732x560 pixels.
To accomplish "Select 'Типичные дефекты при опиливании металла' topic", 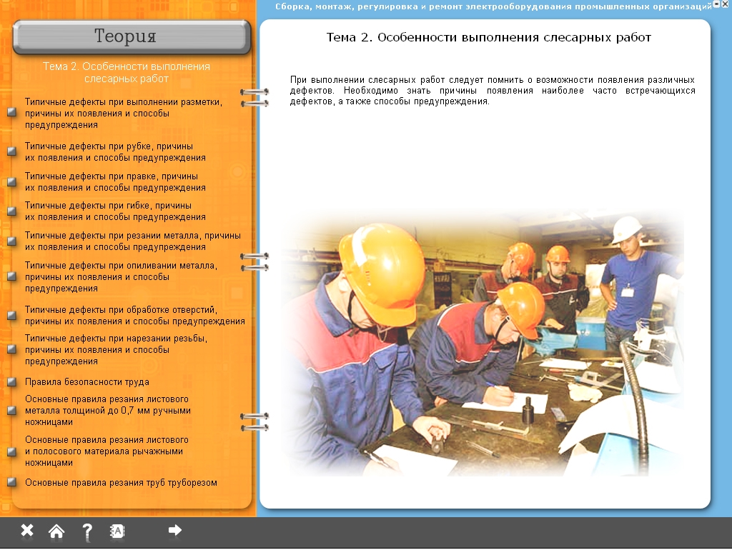I will click(120, 276).
